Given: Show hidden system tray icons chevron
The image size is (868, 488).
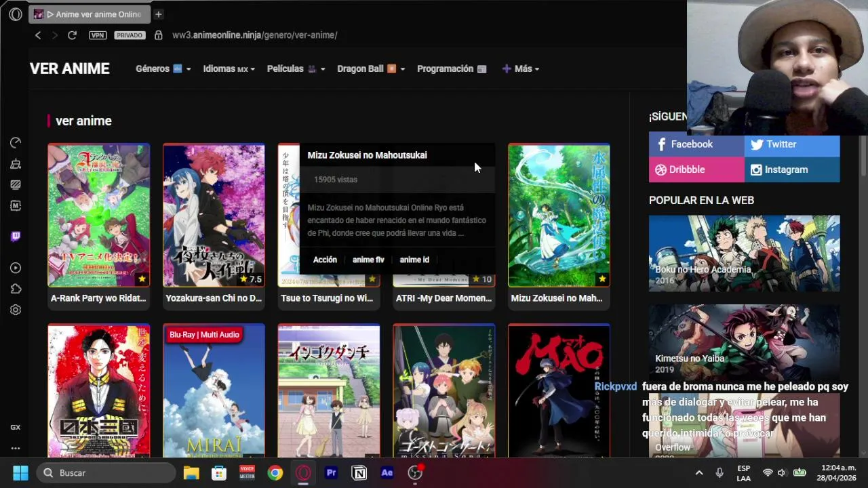Looking at the screenshot, I should coord(699,472).
